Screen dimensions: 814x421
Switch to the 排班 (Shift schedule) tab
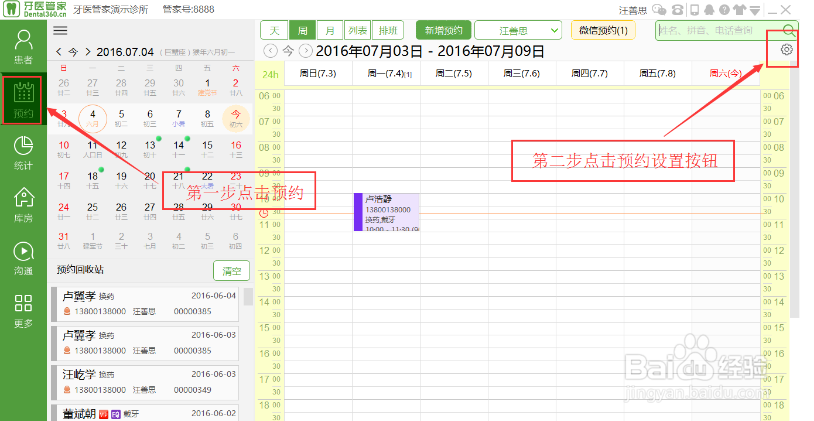[x=387, y=31]
